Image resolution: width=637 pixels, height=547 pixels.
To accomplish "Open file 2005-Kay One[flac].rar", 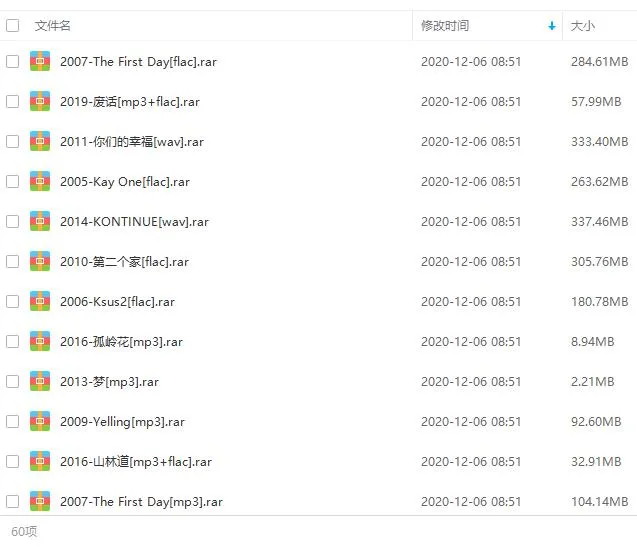I will click(125, 182).
